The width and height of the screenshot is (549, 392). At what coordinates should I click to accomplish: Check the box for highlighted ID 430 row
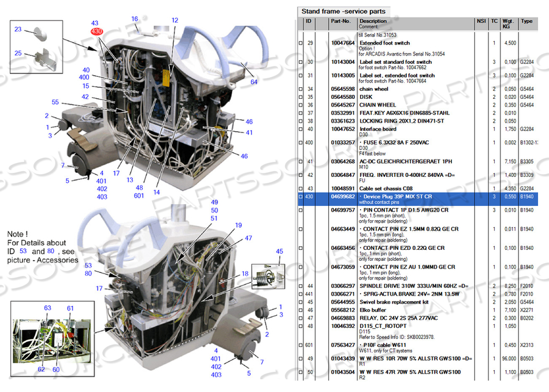(300, 197)
